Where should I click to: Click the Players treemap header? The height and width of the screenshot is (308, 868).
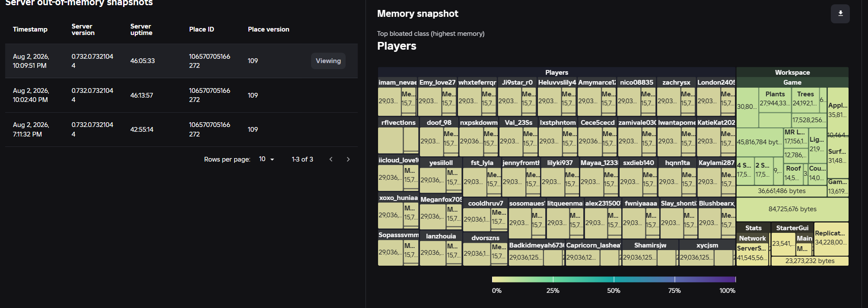click(556, 72)
